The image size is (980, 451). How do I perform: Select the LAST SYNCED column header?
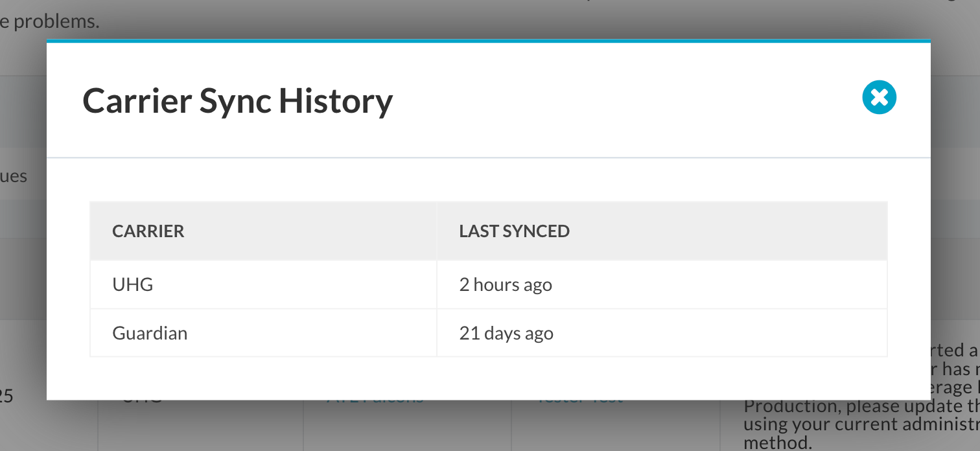point(514,231)
